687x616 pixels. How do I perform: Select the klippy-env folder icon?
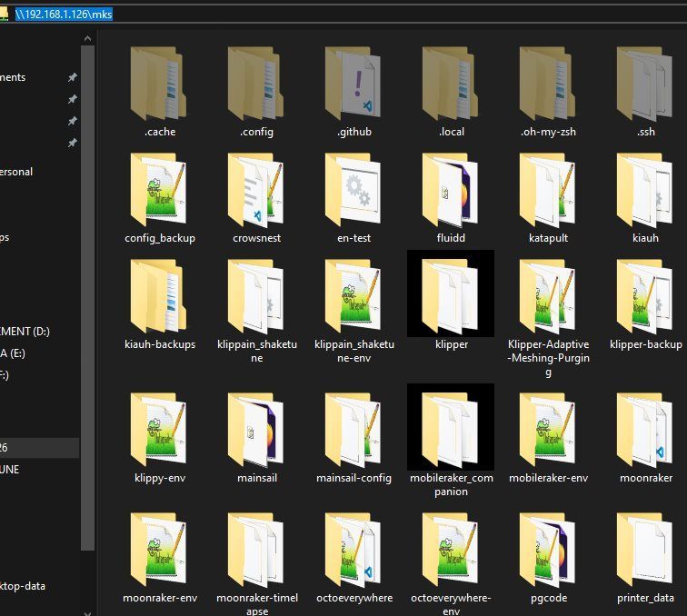coord(159,430)
